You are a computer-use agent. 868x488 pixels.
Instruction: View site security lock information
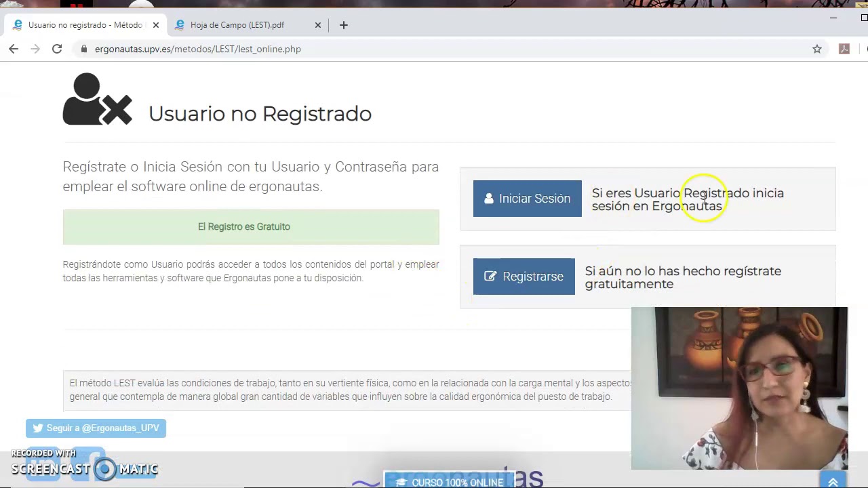(84, 49)
